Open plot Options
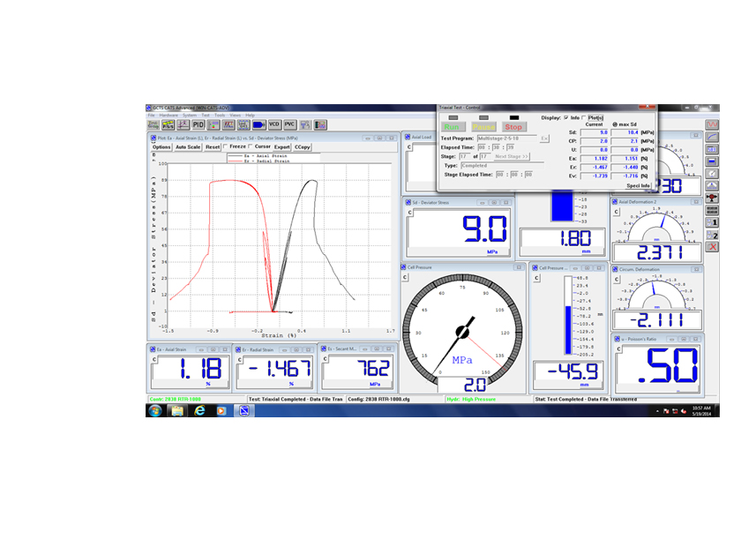The width and height of the screenshot is (756, 547). click(161, 147)
